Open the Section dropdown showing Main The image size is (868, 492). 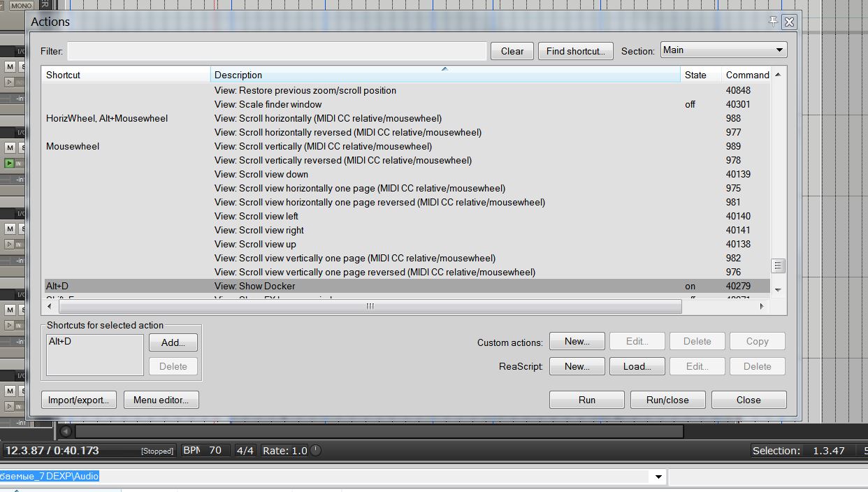pos(723,50)
